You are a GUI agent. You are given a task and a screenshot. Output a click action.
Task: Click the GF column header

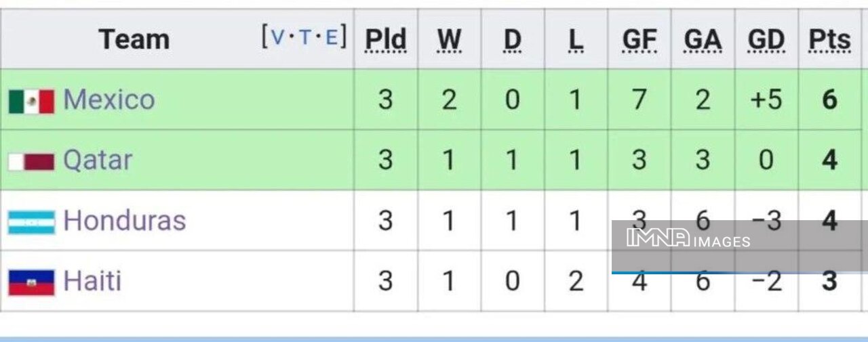pos(639,41)
